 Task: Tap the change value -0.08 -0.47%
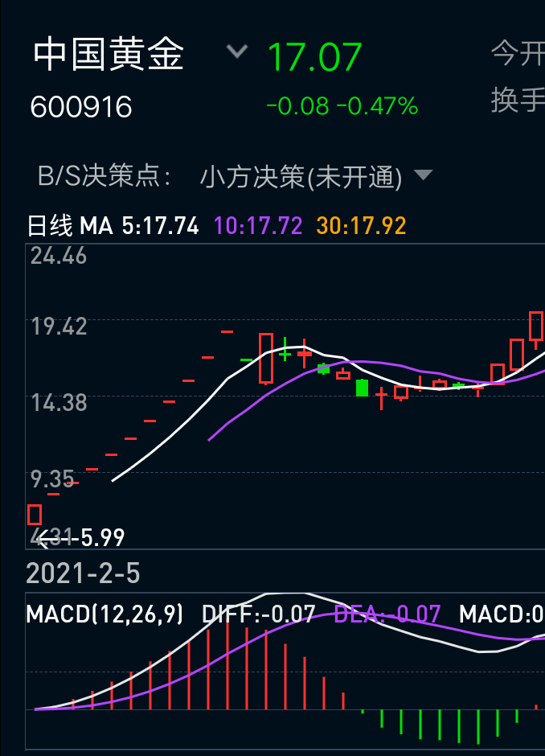pos(342,106)
